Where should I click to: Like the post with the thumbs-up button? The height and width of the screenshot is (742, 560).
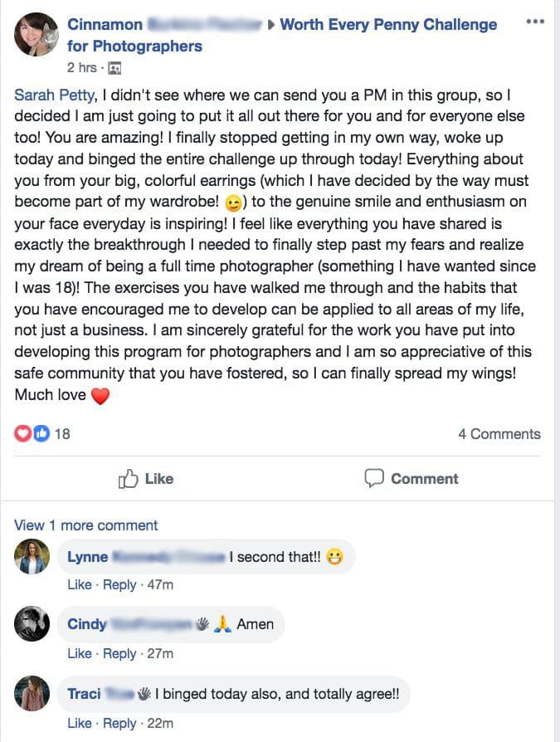click(146, 478)
